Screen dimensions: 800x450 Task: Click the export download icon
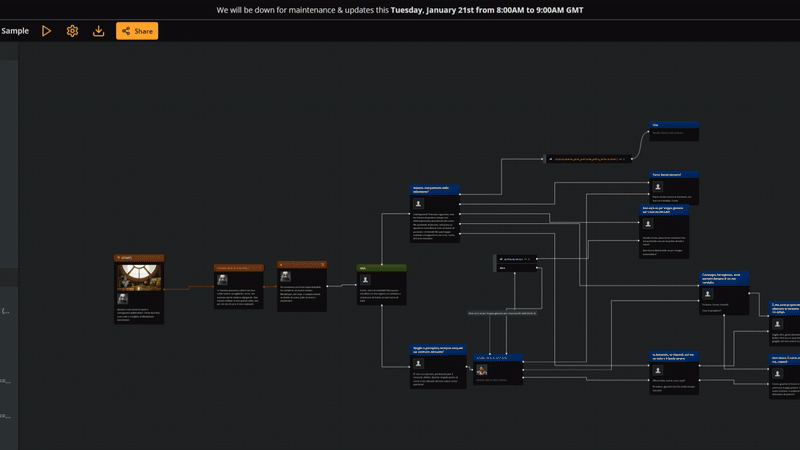tap(98, 31)
